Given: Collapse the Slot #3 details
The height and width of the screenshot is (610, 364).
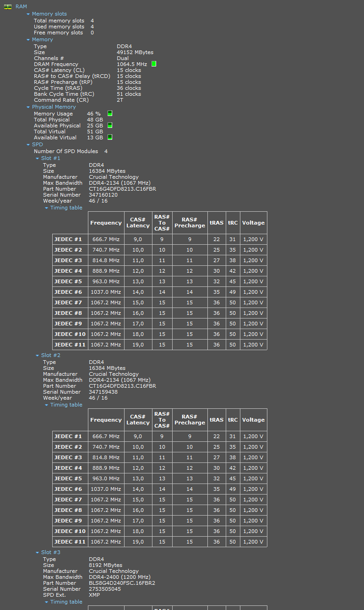Looking at the screenshot, I should point(37,553).
